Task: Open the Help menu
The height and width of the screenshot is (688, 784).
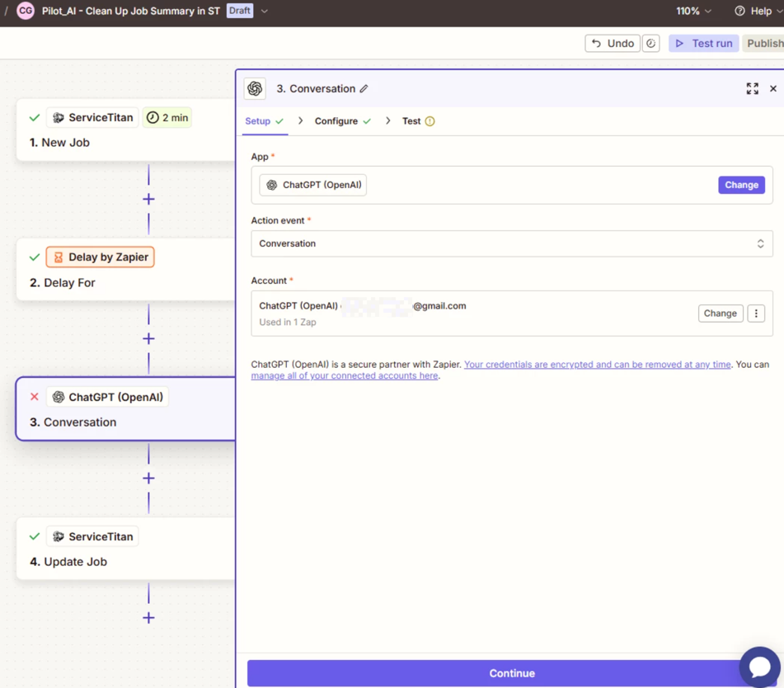Action: pos(758,11)
